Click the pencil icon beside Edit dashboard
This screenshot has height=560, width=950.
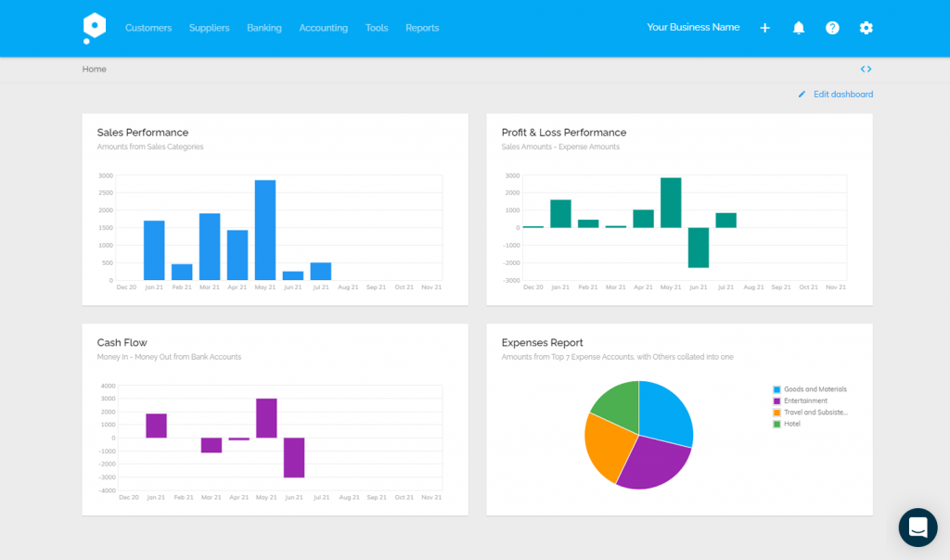(x=801, y=94)
